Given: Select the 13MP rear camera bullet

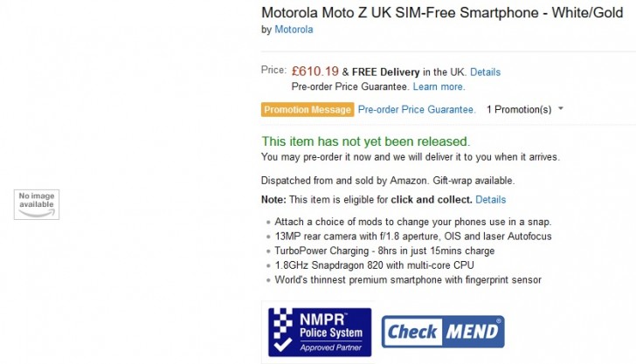Looking at the screenshot, I should 412,237.
